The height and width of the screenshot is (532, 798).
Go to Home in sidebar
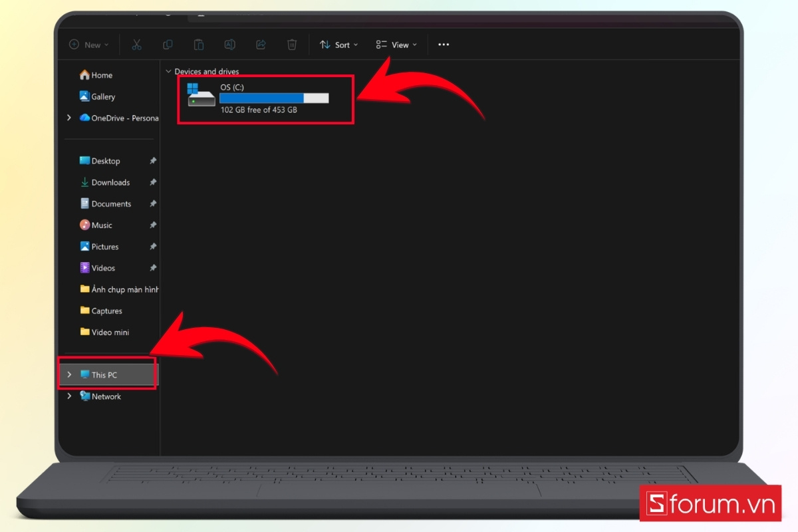[x=96, y=75]
